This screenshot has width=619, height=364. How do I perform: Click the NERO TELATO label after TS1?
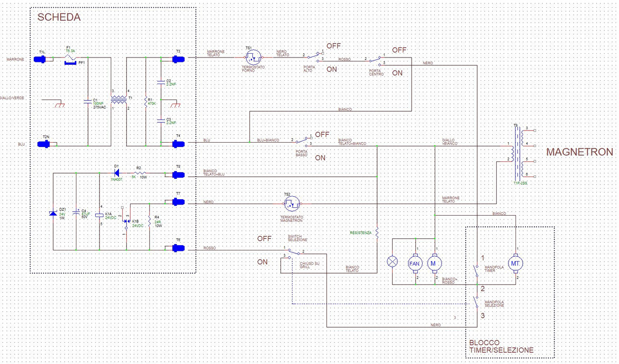click(x=283, y=53)
